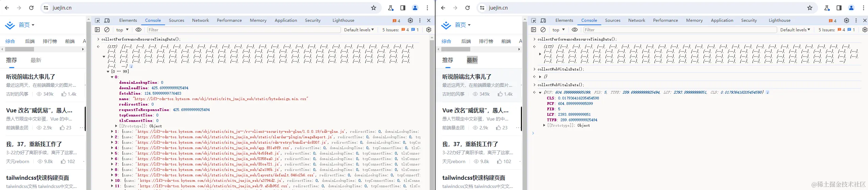This screenshot has width=868, height=190.
Task: Open left DevTools settings gear
Action: click(410, 20)
